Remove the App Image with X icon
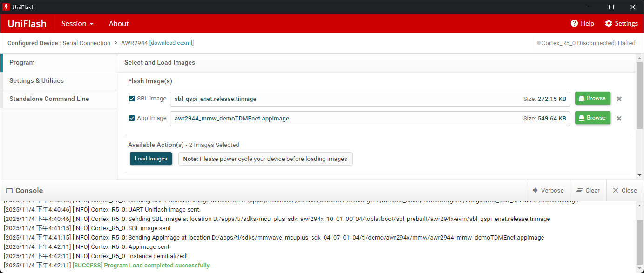 point(619,118)
